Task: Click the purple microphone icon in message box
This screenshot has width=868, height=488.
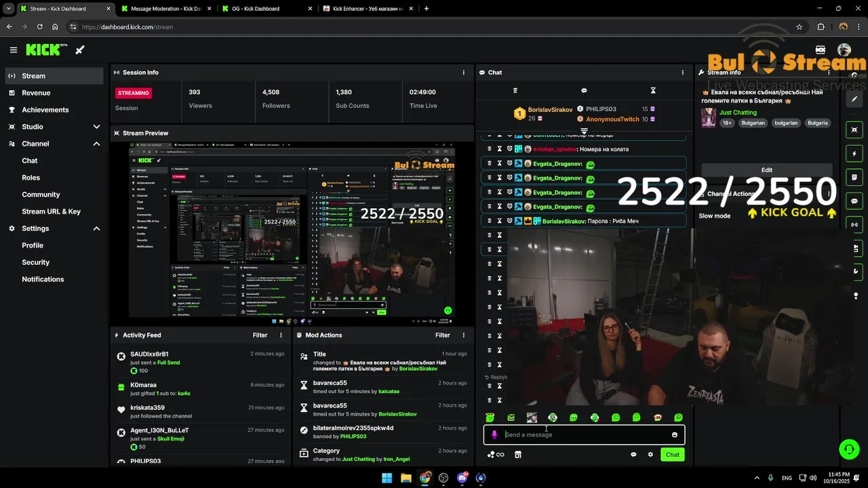Action: 494,434
